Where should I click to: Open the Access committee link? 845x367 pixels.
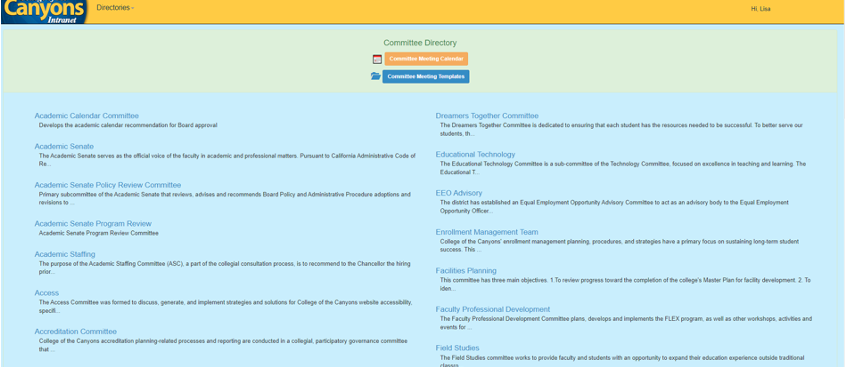click(x=47, y=293)
